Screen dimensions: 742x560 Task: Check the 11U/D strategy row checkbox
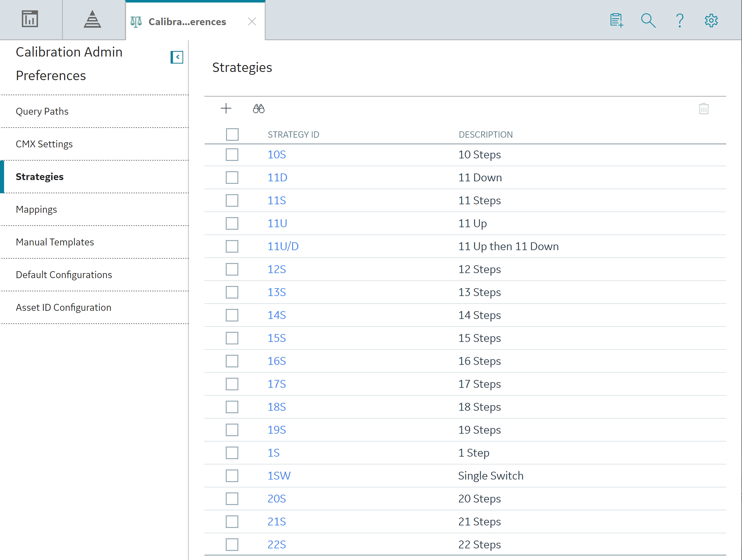tap(232, 246)
